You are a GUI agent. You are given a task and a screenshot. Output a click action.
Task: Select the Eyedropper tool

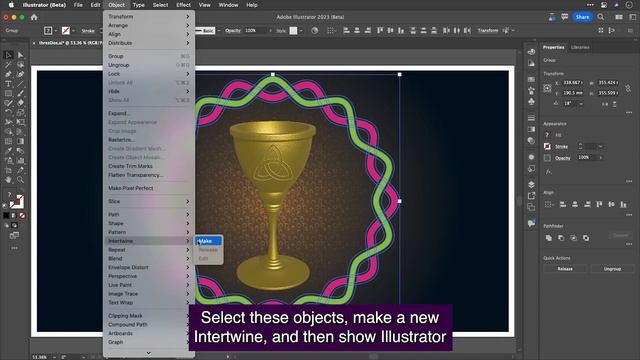[x=8, y=151]
